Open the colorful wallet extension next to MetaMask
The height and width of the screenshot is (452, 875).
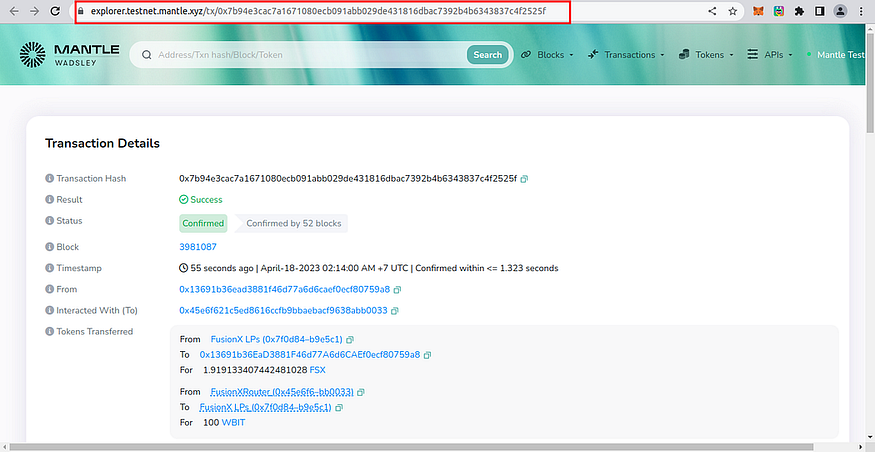tap(778, 11)
